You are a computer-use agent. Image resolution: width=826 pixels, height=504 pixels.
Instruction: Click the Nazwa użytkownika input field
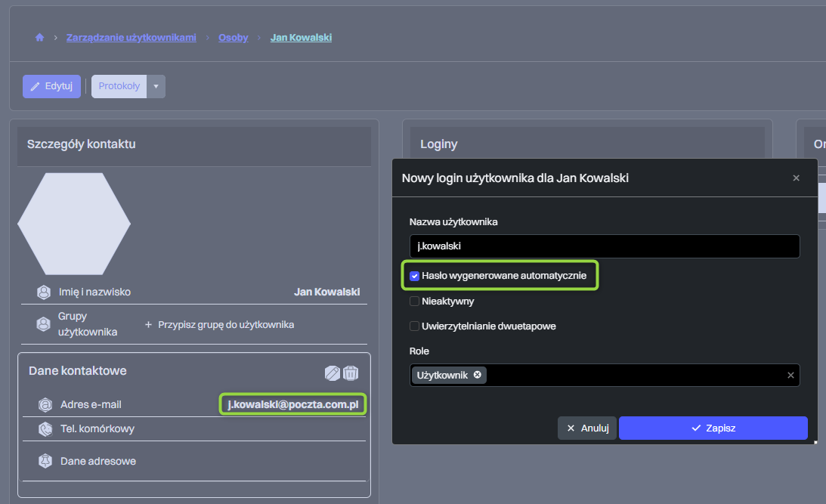pos(604,246)
